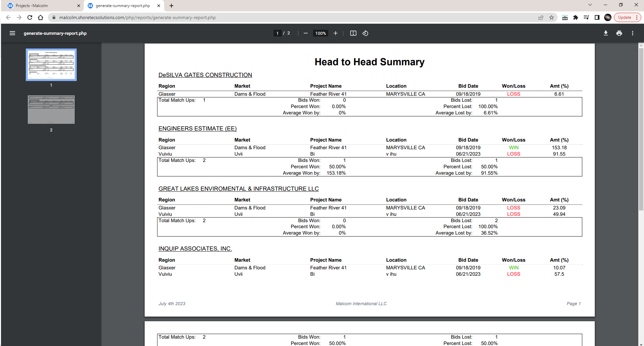This screenshot has height=346, width=644.
Task: Open the browser home page
Action: [41, 17]
